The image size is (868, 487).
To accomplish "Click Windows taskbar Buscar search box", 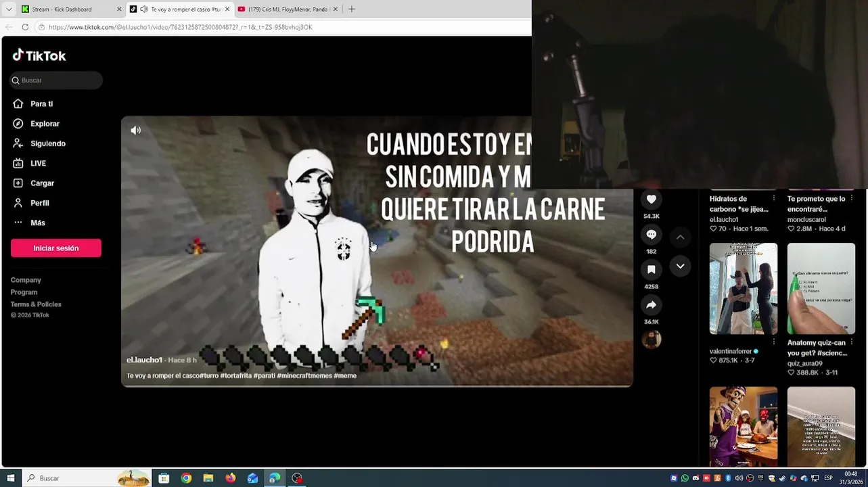I will [x=88, y=478].
